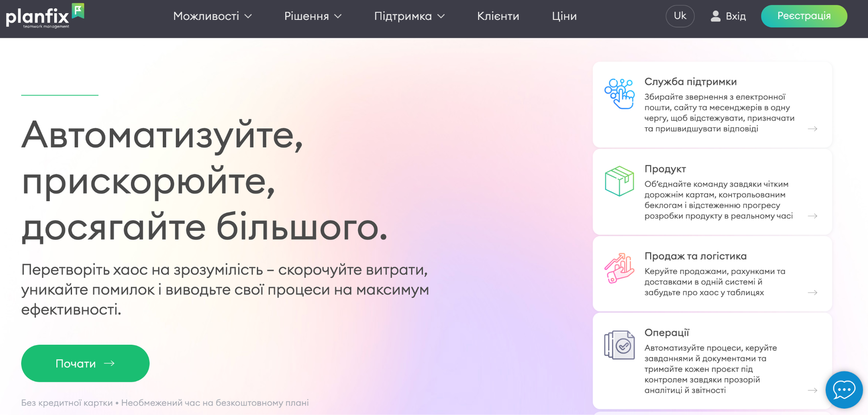Click the green Реєстрація button
Image resolution: width=868 pixels, height=415 pixels.
804,16
